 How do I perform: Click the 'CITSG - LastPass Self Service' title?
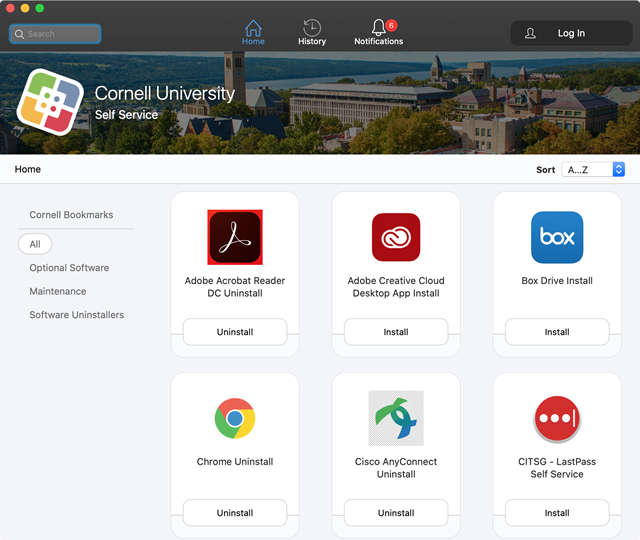557,468
